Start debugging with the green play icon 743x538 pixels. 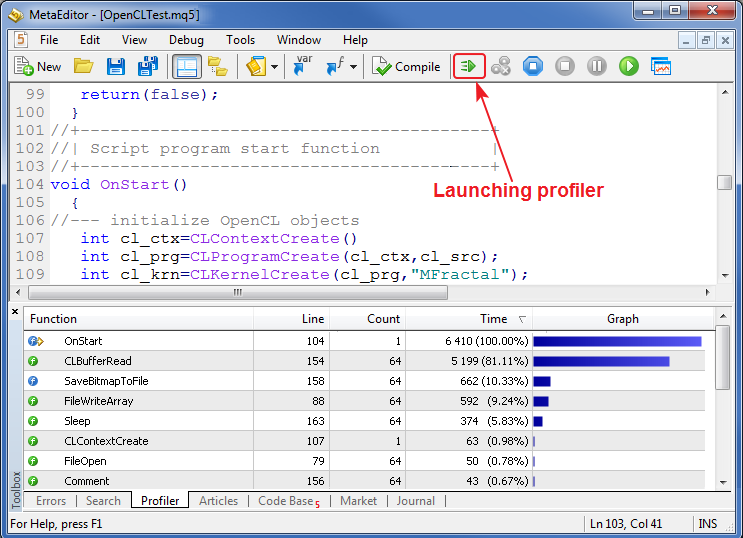click(x=629, y=66)
